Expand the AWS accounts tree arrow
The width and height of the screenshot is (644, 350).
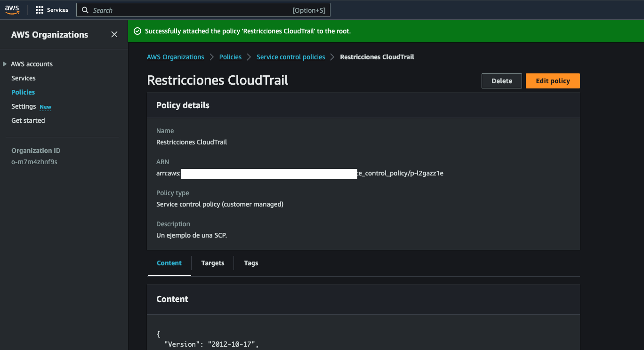(5, 64)
